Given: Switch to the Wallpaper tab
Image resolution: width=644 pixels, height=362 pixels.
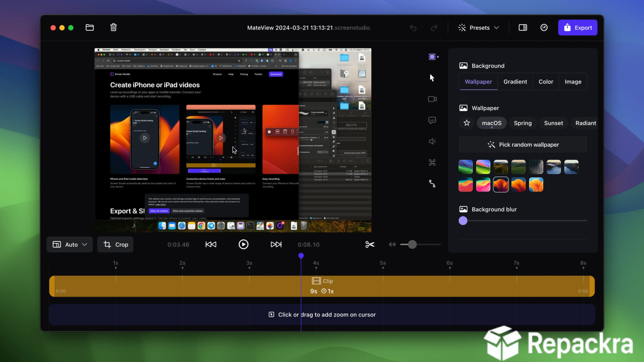Looking at the screenshot, I should tap(478, 82).
